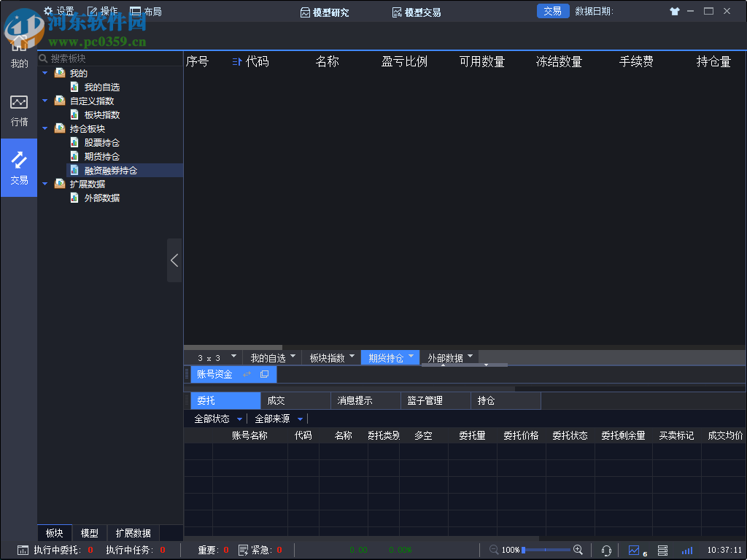Open the 设置 (Settings) menu
This screenshot has width=747, height=560.
point(58,11)
